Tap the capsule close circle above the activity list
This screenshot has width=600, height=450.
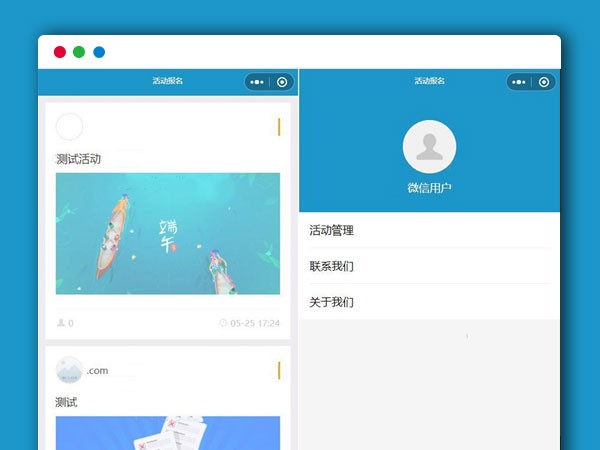click(x=282, y=82)
